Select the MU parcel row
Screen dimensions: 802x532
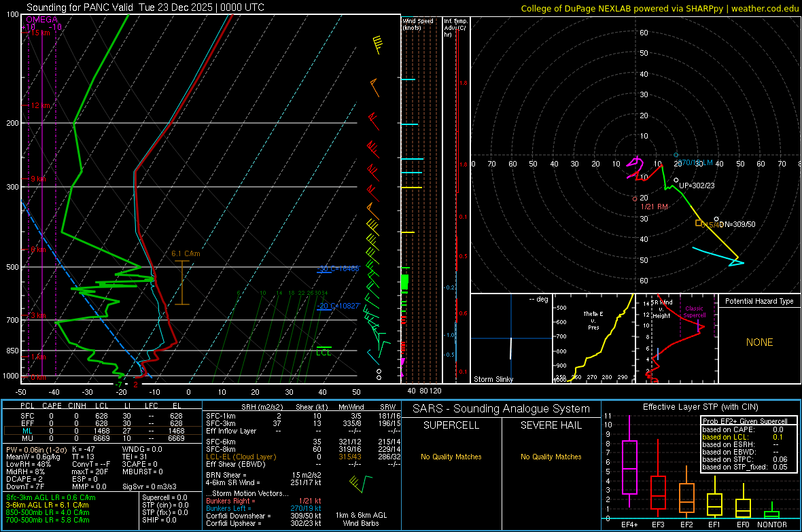pyautogui.click(x=103, y=438)
